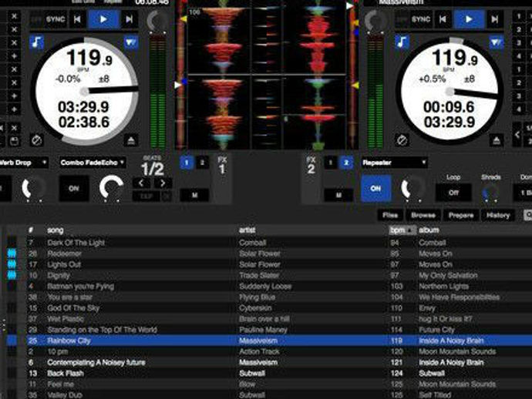Eject track from right deck
The height and width of the screenshot is (399, 532).
(x=496, y=140)
